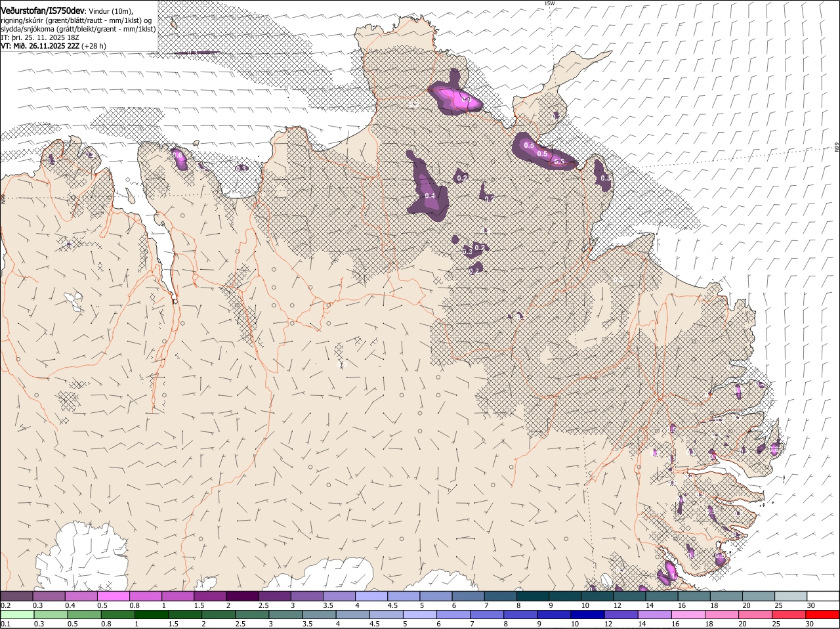Select the valid time line 'VT: Mið. 26.11.2025 22Z (+28 h)'

click(x=54, y=46)
